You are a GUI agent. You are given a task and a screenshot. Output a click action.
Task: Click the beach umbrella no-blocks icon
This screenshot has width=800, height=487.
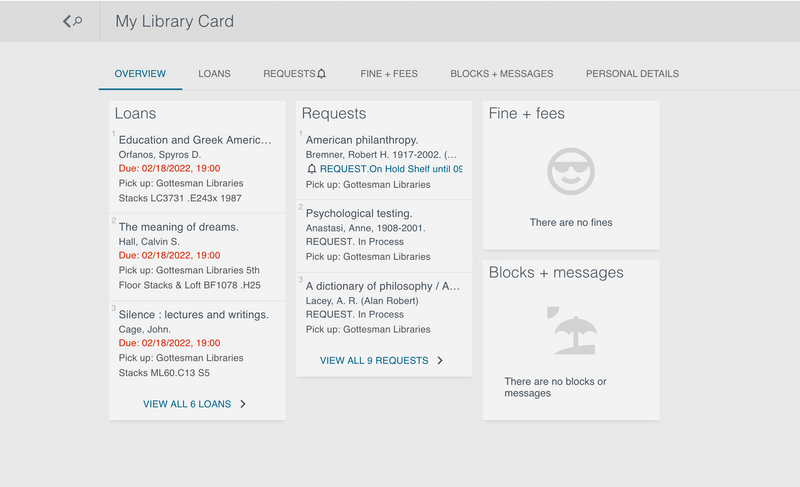tap(571, 330)
